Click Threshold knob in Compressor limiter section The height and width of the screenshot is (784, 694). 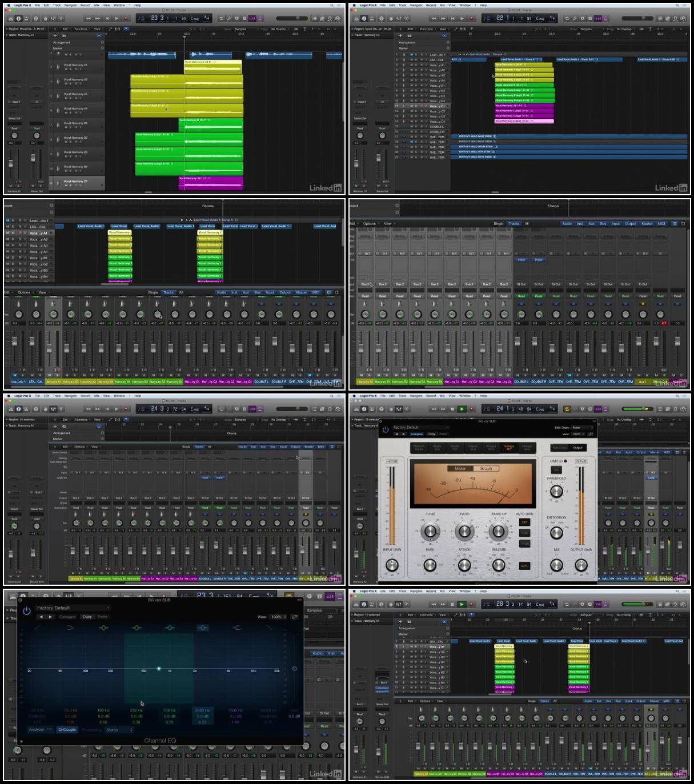pos(556,490)
